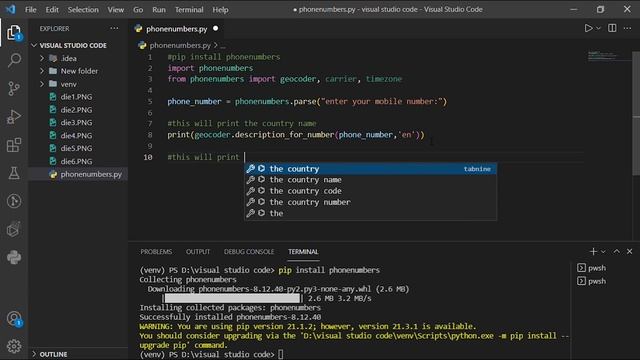The width and height of the screenshot is (640, 360).
Task: Switch to the Debug Console tab
Action: click(249, 251)
